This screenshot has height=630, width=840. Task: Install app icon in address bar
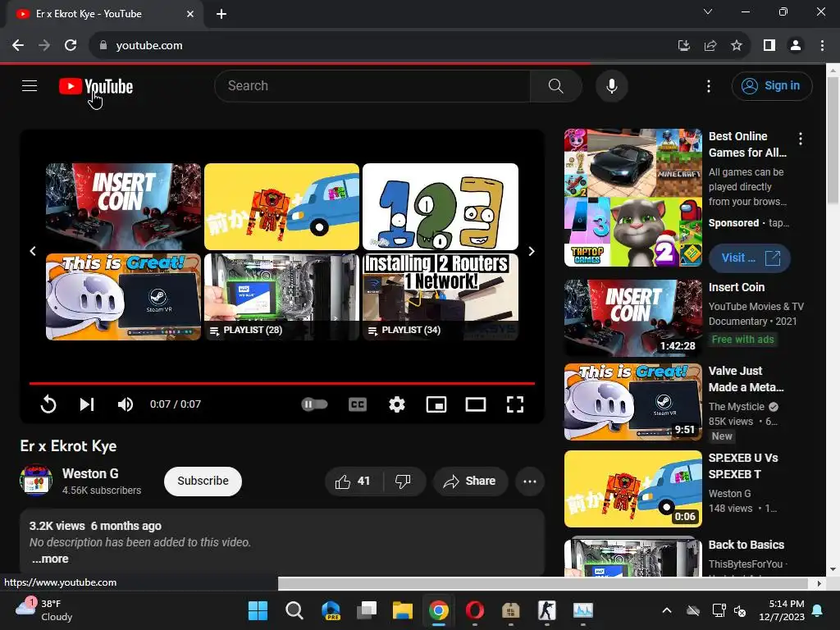683,46
